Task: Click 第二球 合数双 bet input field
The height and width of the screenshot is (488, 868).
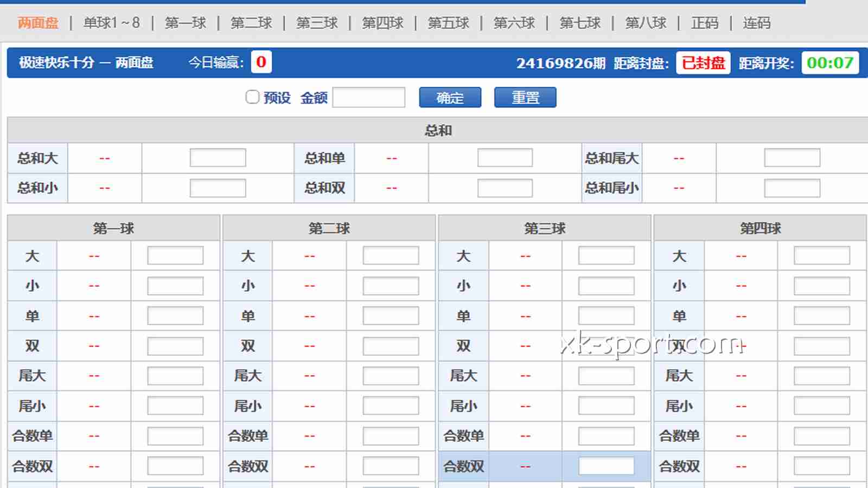Action: 391,466
